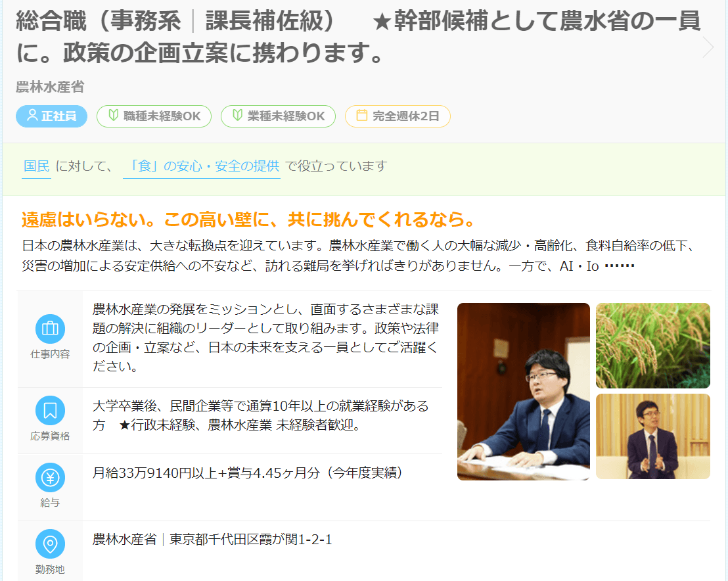Select the 正社員 employment badge

[x=51, y=116]
